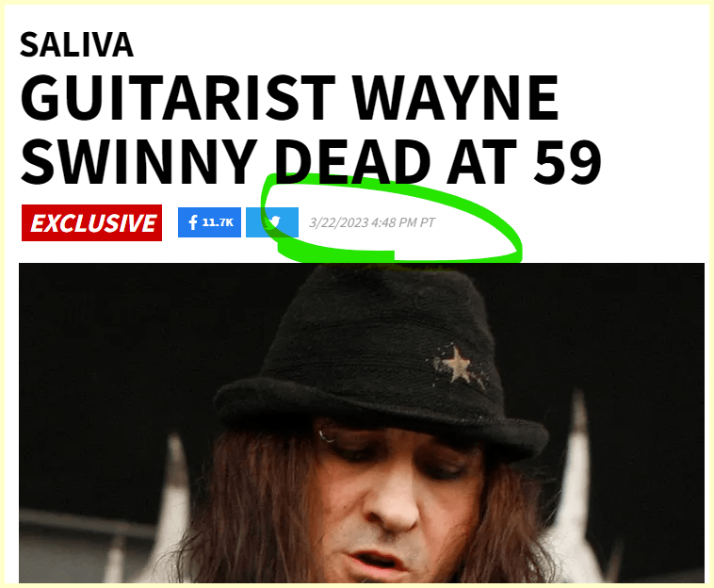Click the word AT in the headline
This screenshot has height=588, width=714.
[482, 162]
